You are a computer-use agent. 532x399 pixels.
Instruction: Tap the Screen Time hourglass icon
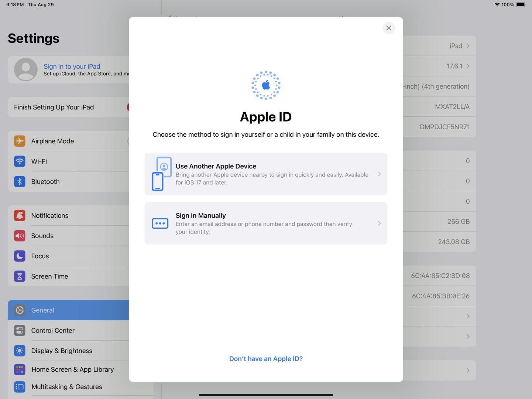coord(20,276)
